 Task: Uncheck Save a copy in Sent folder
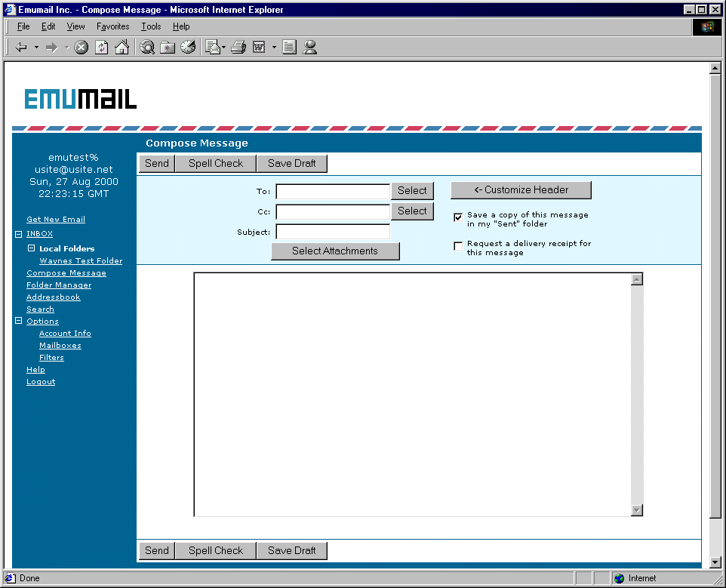coord(458,217)
